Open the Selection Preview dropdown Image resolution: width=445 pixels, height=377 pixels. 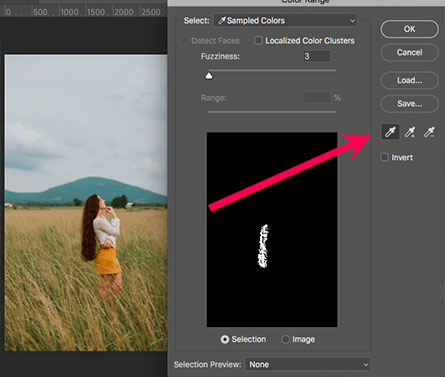[308, 364]
